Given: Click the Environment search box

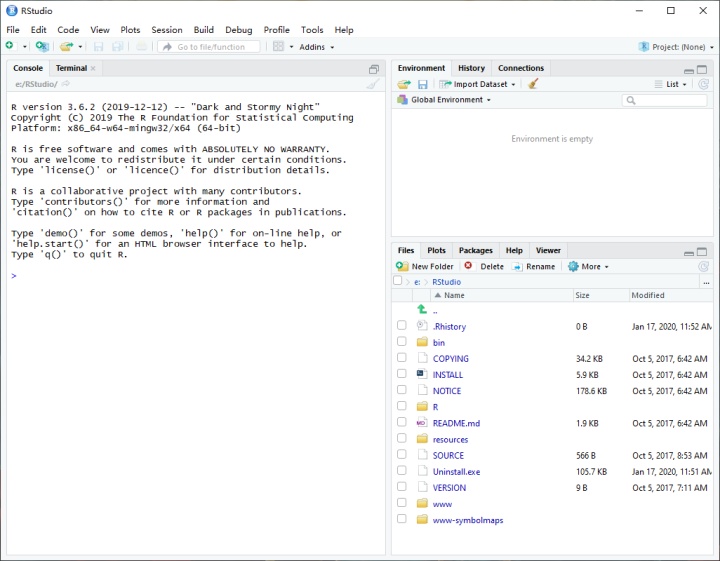Looking at the screenshot, I should (664, 100).
